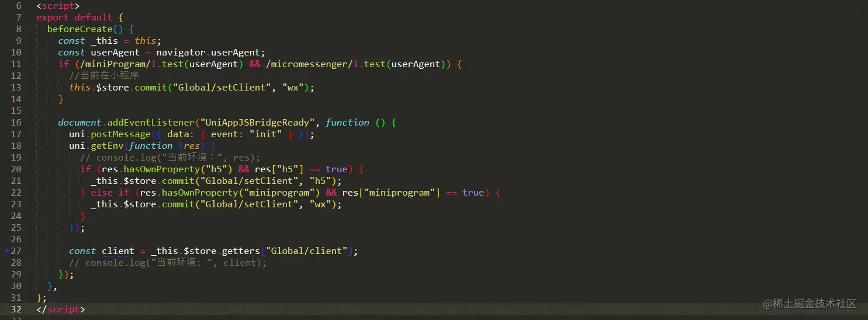Viewport: 868px width, 320px height.
Task: Click the "h5" string in line 21 commit
Action: [x=321, y=181]
